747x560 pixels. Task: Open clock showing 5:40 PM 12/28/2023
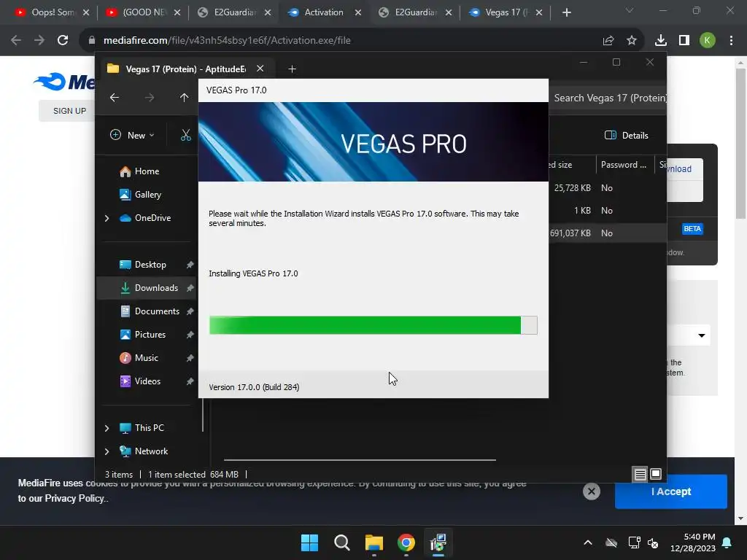tap(693, 542)
